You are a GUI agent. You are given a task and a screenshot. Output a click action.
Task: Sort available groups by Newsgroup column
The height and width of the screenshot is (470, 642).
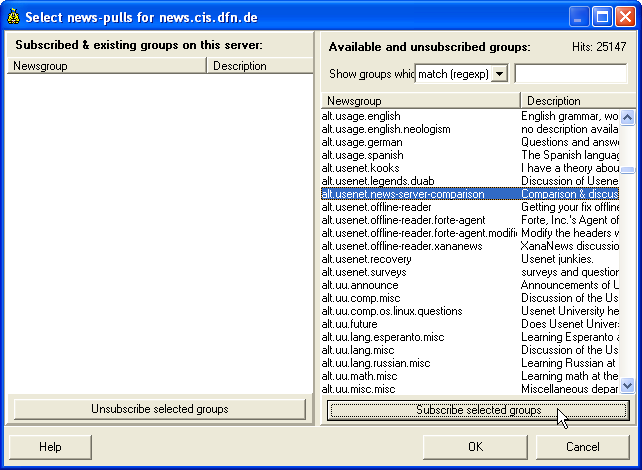coord(420,101)
